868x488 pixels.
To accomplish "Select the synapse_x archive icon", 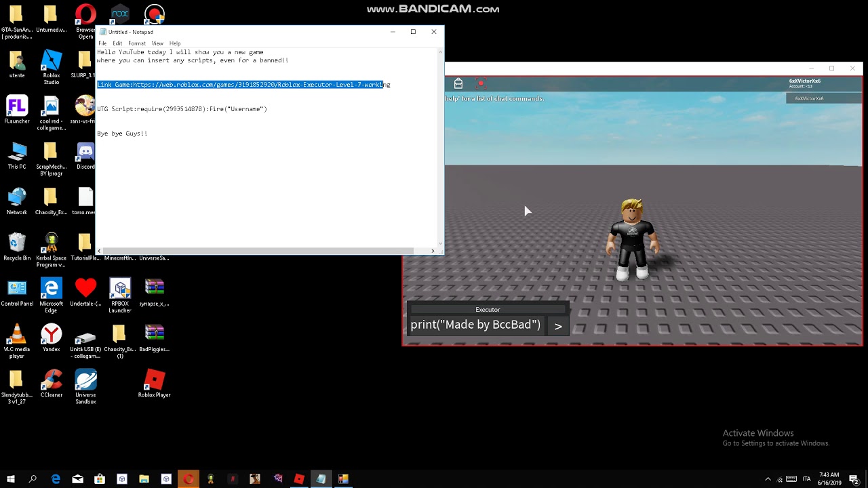I will click(155, 292).
